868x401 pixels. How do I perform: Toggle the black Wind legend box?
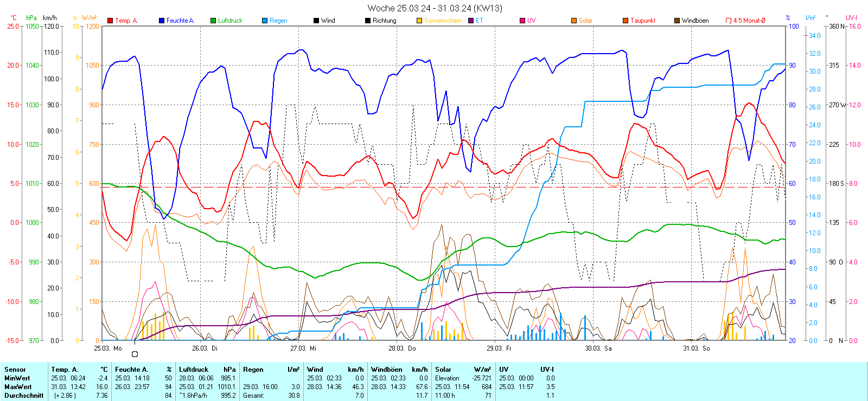coord(316,21)
